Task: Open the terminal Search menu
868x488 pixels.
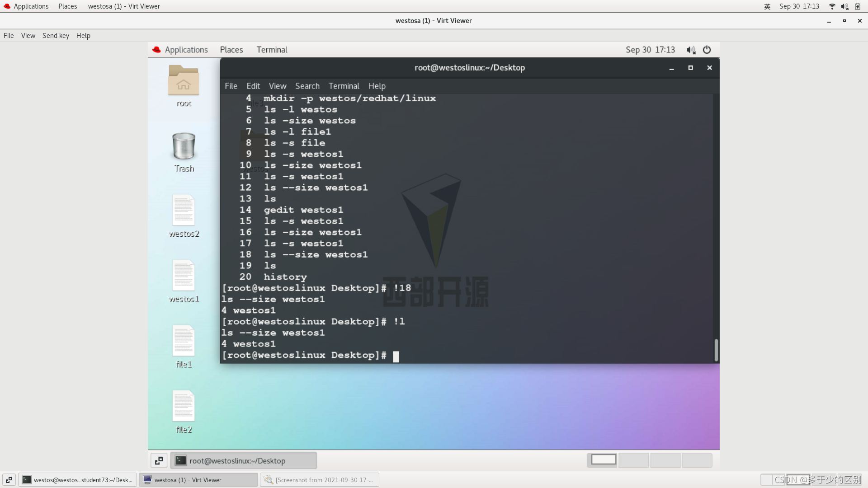Action: click(307, 86)
